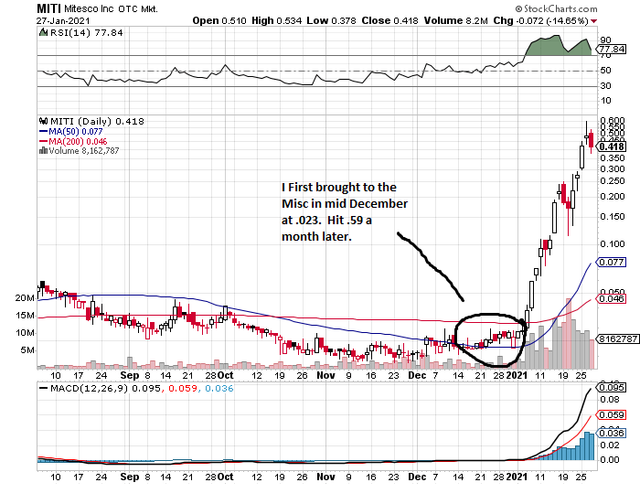Click the Chg -0.072 (-14.65%) value
The height and width of the screenshot is (485, 640).
point(540,20)
